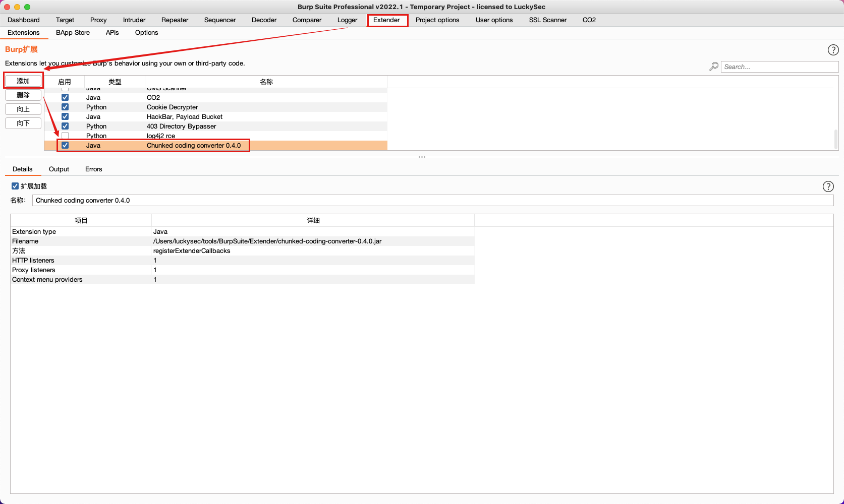This screenshot has height=504, width=844.
Task: Click the Proxy listeners row label
Action: [34, 270]
